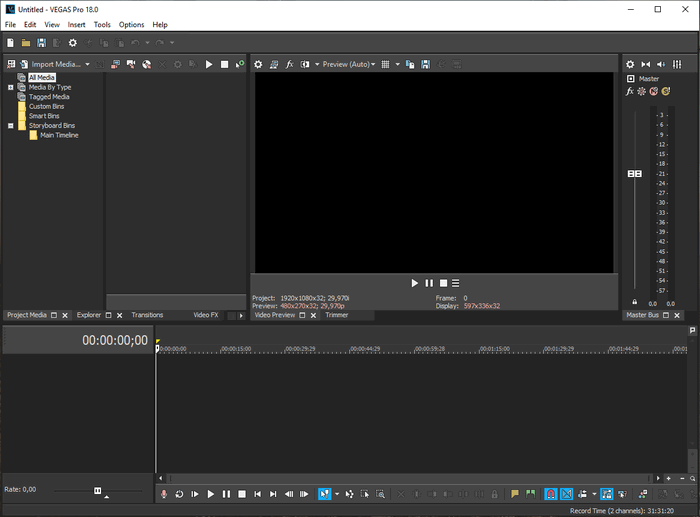Viewport: 700px width, 517px height.
Task: Expand the Media By Type node
Action: tap(11, 88)
